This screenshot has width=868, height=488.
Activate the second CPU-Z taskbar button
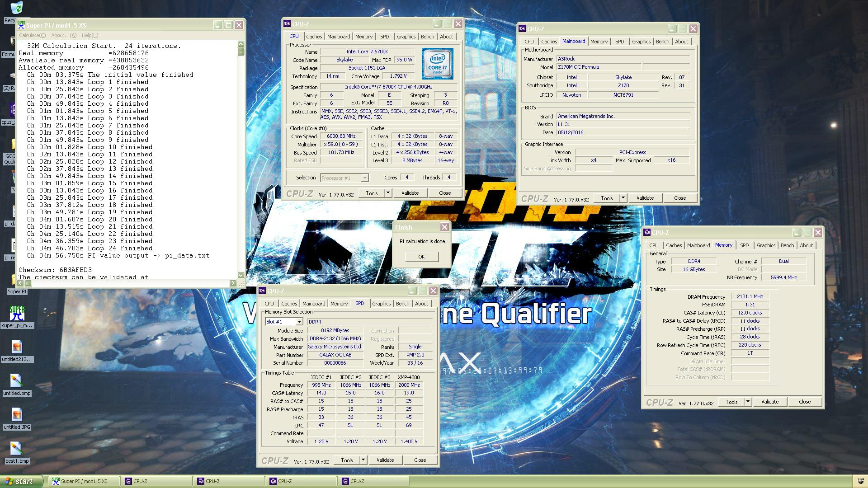point(229,482)
